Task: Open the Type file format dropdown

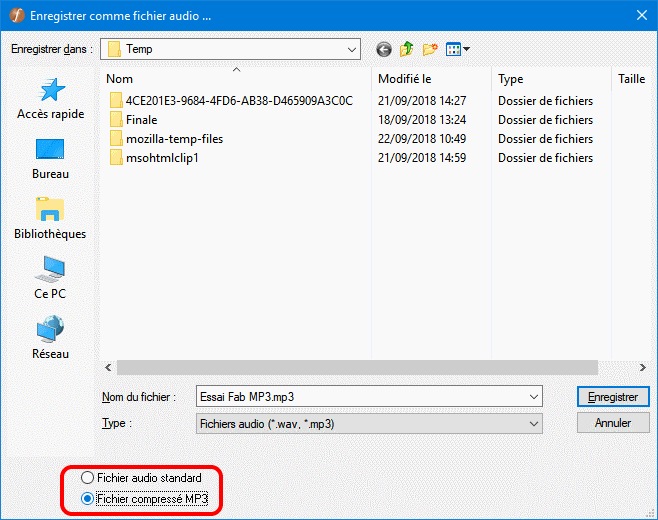Action: pos(533,424)
